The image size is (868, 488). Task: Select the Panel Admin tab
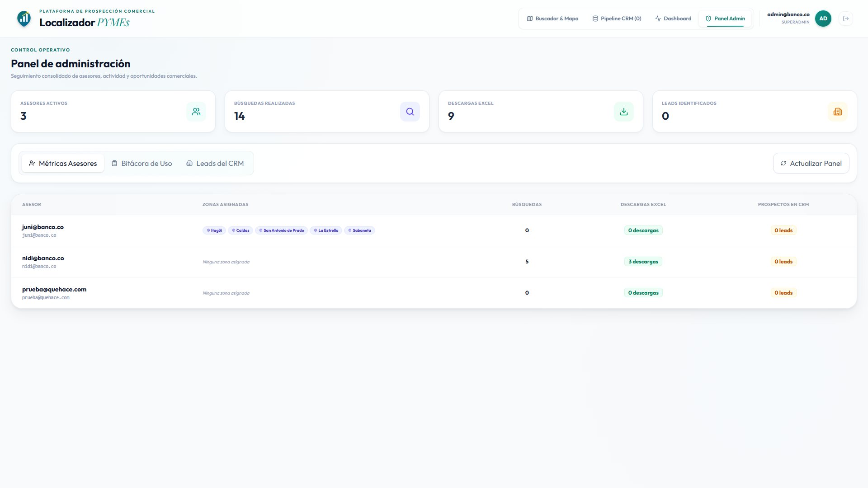click(725, 19)
